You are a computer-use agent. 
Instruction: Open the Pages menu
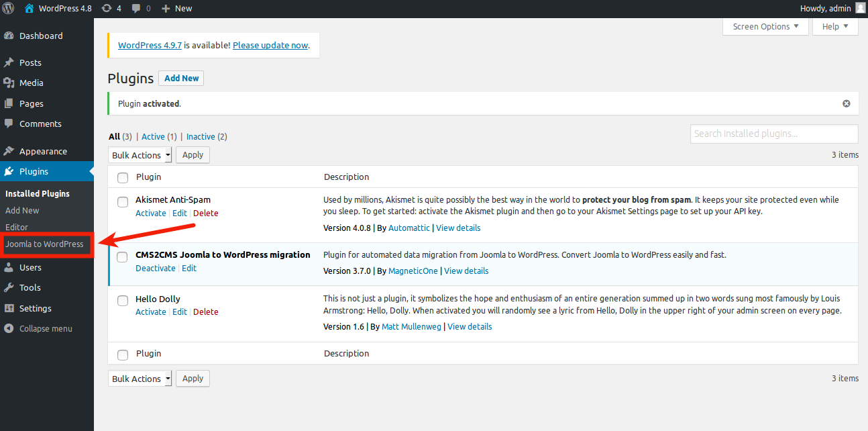[47, 103]
